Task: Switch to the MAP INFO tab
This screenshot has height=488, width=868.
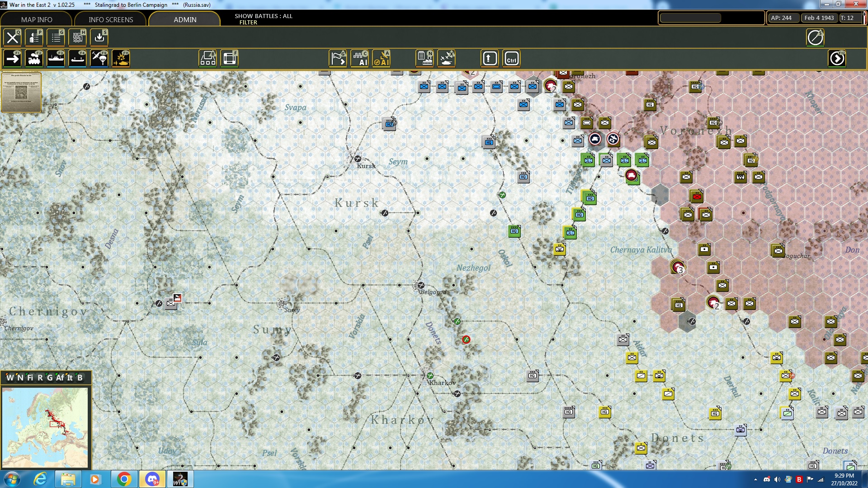Action: (x=36, y=19)
